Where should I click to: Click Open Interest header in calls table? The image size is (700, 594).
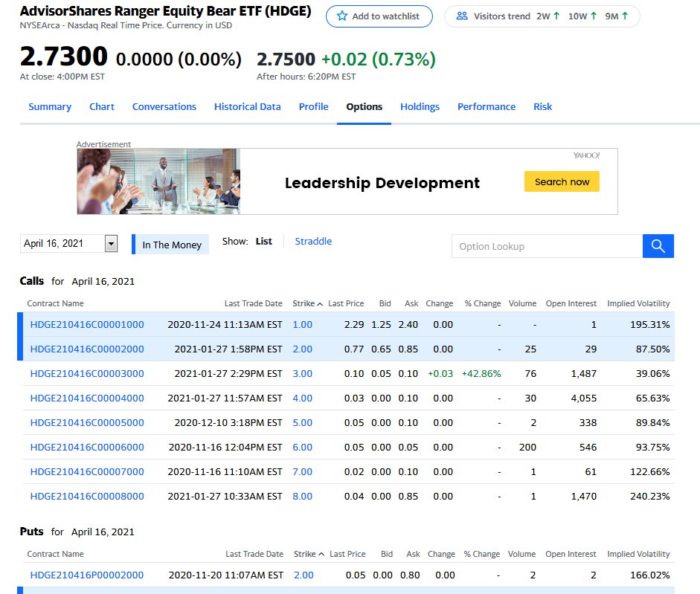[x=571, y=303]
